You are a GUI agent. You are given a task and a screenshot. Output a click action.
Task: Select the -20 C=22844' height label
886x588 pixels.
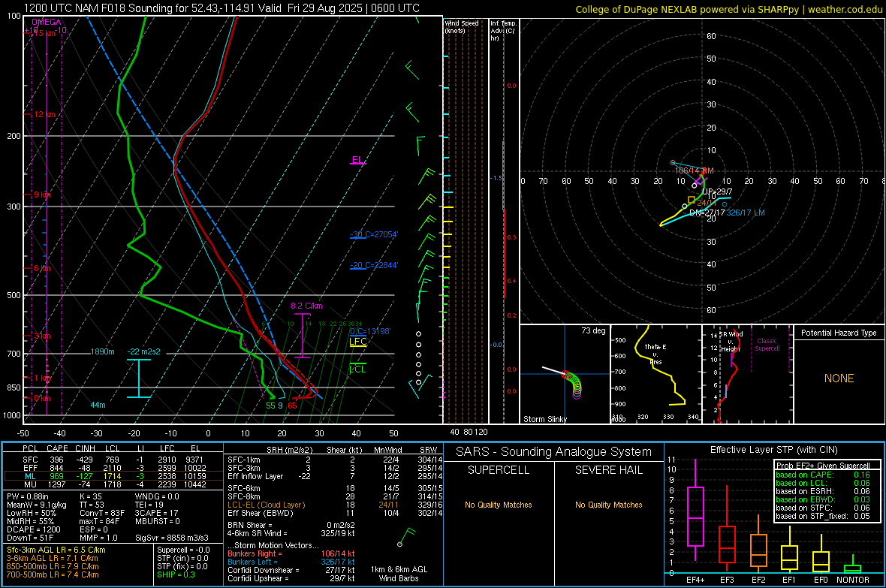click(374, 265)
